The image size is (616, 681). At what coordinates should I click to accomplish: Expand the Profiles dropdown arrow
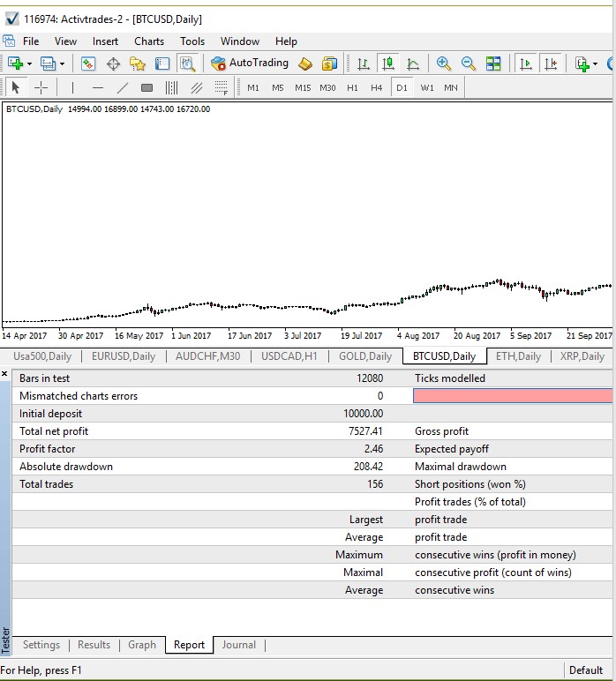coord(62,64)
